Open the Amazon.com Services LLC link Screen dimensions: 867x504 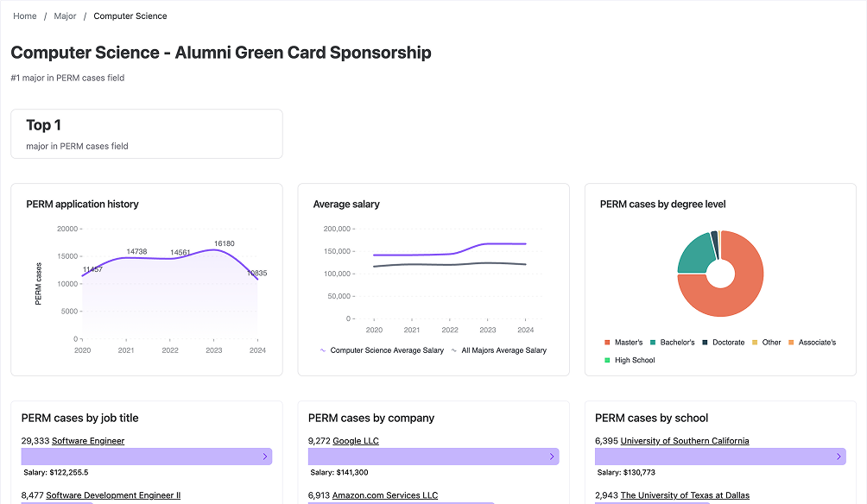pyautogui.click(x=385, y=495)
